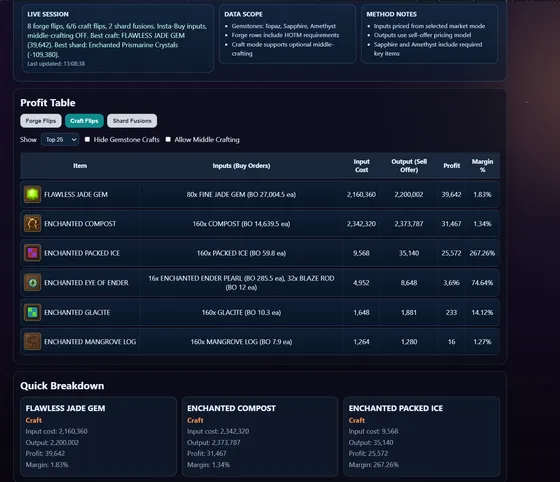
Task: Click the 9,568 input cost table cell
Action: click(361, 253)
